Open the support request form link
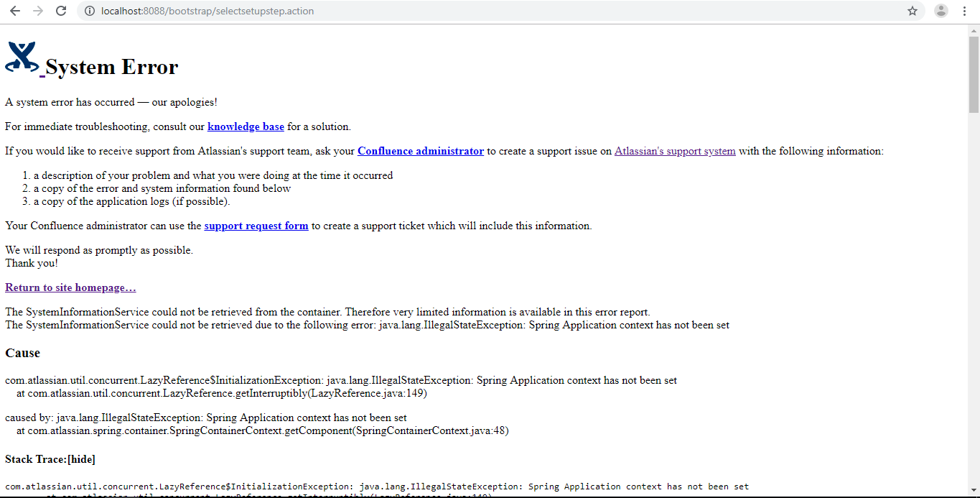The image size is (980, 498). [x=256, y=226]
